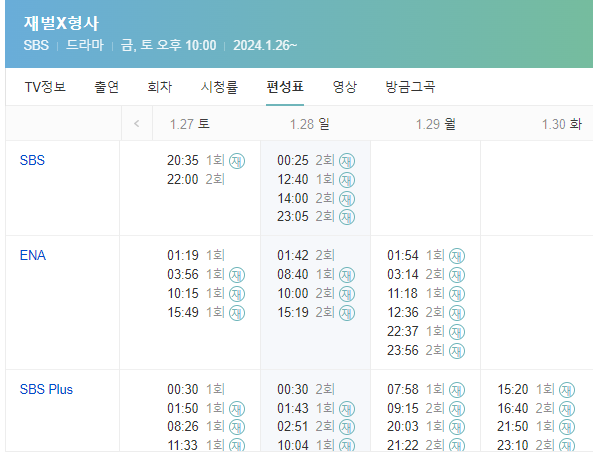Click rerun badge beside SBS 20:35 1회
This screenshot has width=593, height=455.
point(237,161)
